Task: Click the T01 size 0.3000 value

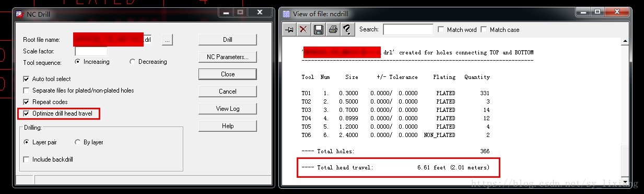Action: [x=348, y=93]
